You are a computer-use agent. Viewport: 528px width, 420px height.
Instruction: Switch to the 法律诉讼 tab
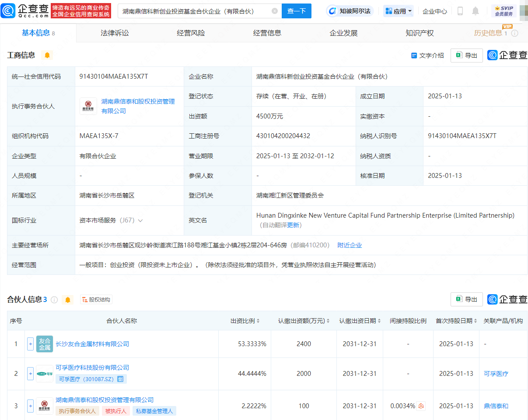coord(114,32)
